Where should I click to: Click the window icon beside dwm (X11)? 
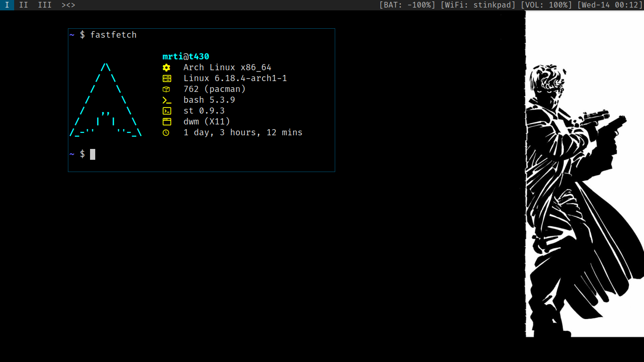[166, 122]
